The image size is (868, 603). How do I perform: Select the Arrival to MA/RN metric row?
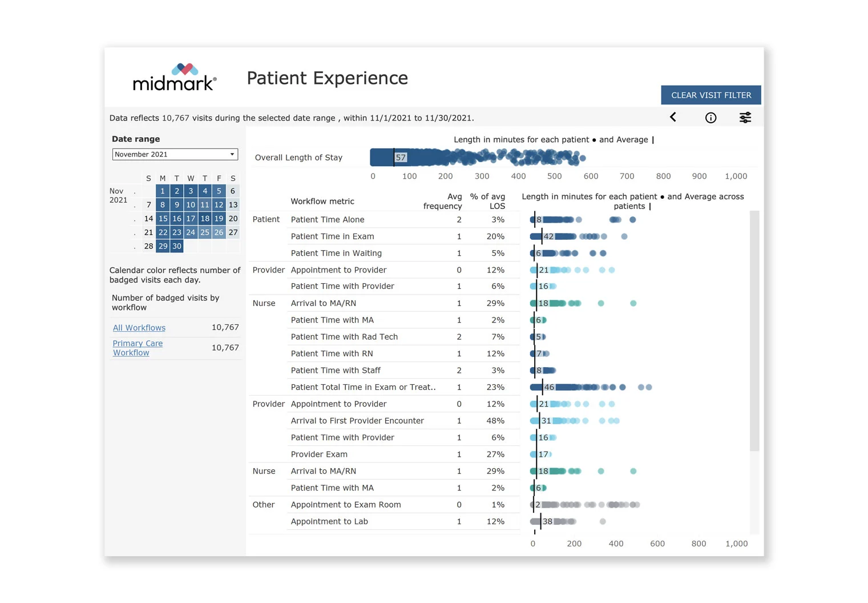point(324,303)
